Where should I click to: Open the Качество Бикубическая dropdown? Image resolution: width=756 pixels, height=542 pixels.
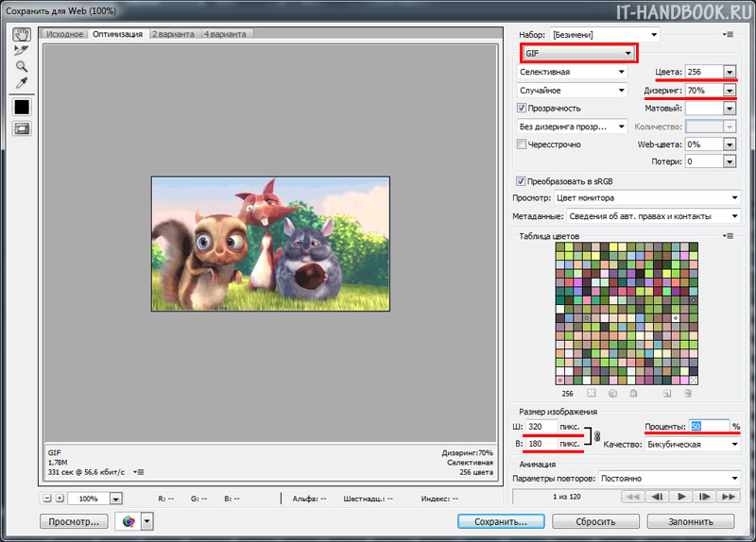tap(693, 444)
